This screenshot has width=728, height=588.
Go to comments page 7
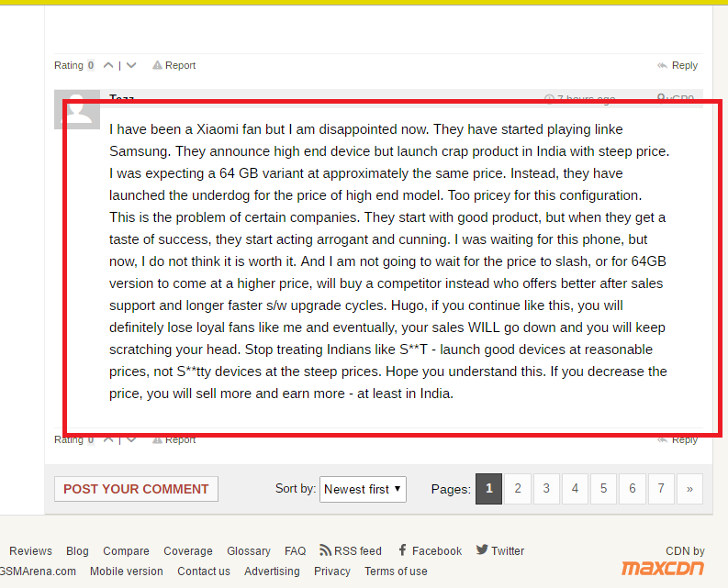pos(660,489)
